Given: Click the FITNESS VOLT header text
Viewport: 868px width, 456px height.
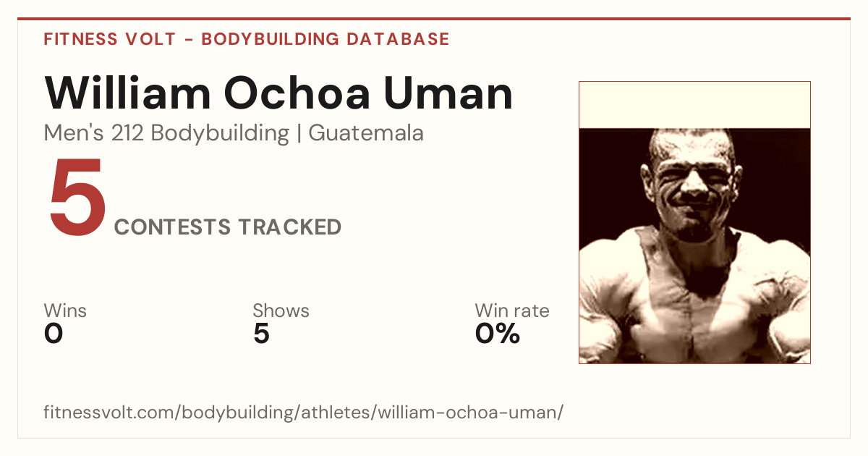Looking at the screenshot, I should click(110, 39).
